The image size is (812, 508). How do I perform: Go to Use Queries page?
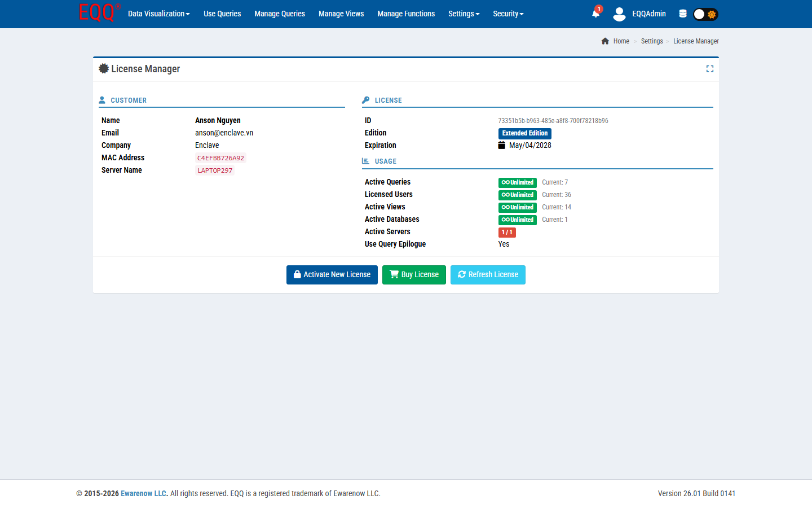(222, 14)
